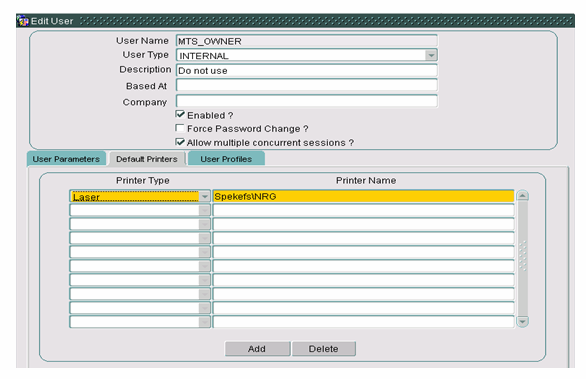Click the Based At input field

pyautogui.click(x=306, y=85)
